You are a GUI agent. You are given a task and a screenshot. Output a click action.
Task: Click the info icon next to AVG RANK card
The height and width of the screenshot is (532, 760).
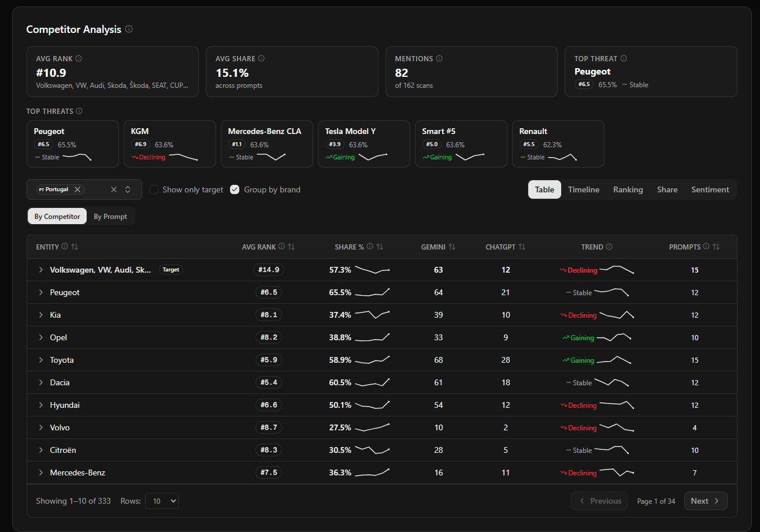(79, 58)
